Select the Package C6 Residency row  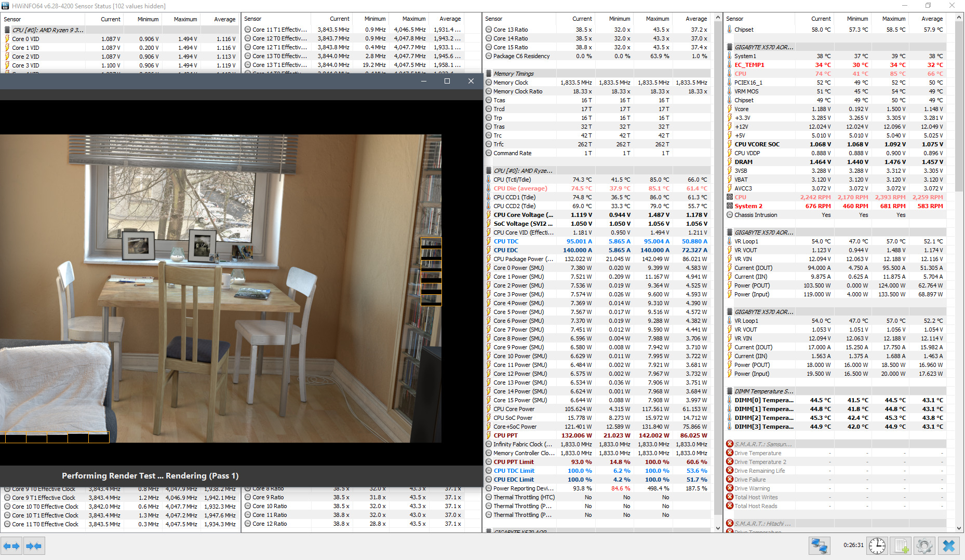[596, 56]
